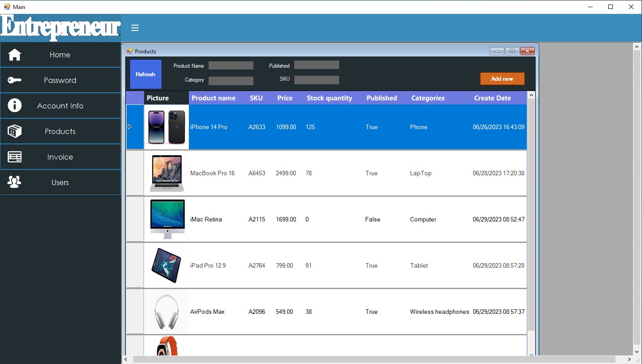Screen dimensions: 642x364
Task: Open the Users menu item
Action: coord(61,182)
